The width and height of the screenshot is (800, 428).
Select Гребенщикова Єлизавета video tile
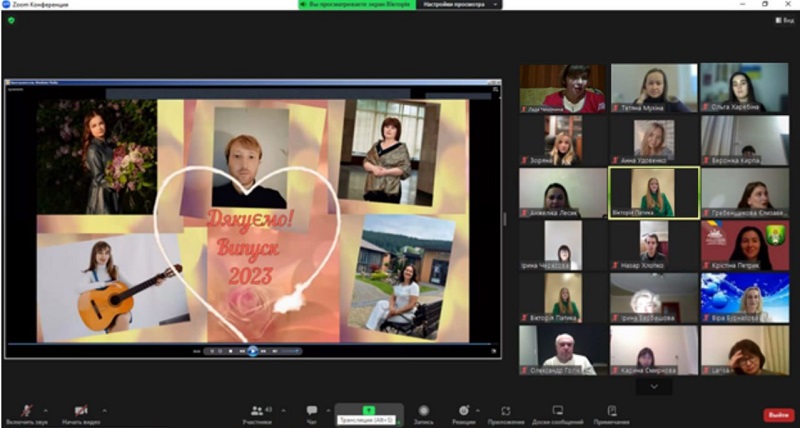(744, 193)
